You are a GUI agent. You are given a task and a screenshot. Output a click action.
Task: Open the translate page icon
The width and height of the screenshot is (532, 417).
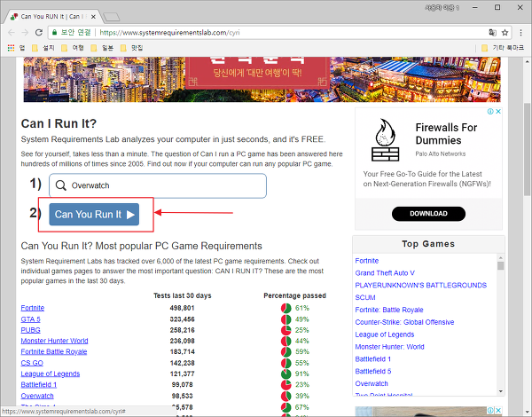492,33
